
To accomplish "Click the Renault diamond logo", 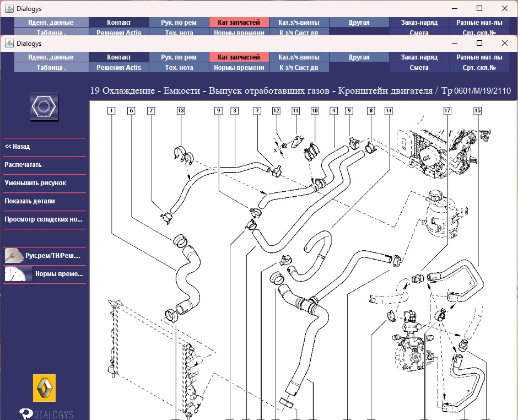I will tap(45, 389).
